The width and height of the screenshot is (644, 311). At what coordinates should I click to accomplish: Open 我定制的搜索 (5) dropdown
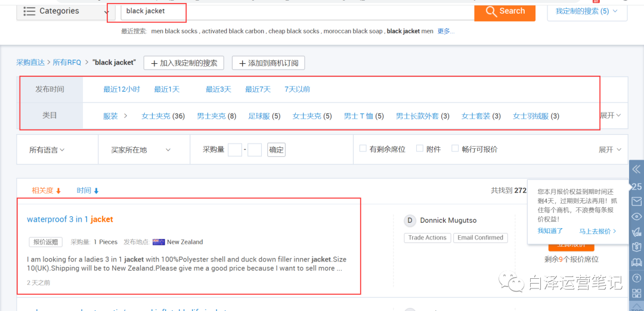[x=587, y=11]
